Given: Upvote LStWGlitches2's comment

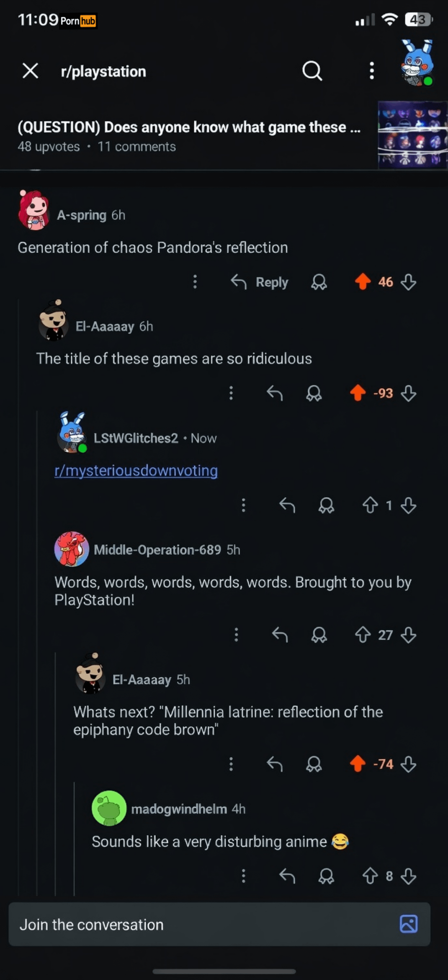Looking at the screenshot, I should coord(370,505).
